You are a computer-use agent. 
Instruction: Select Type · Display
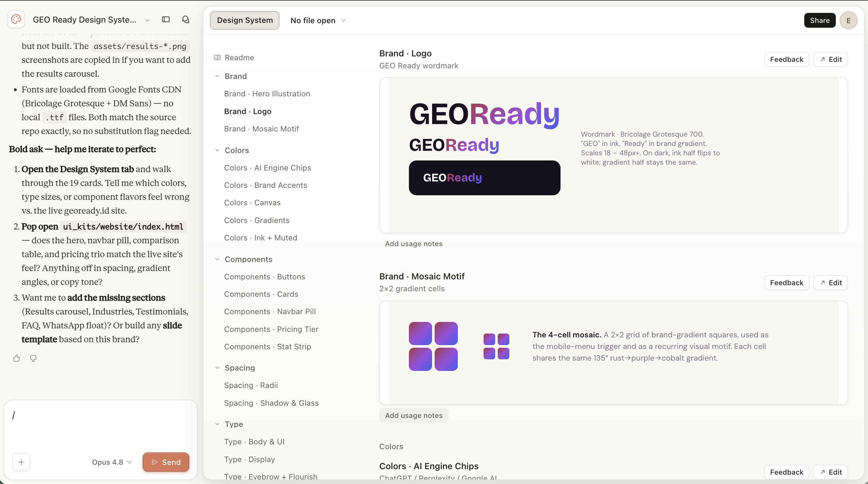(249, 460)
